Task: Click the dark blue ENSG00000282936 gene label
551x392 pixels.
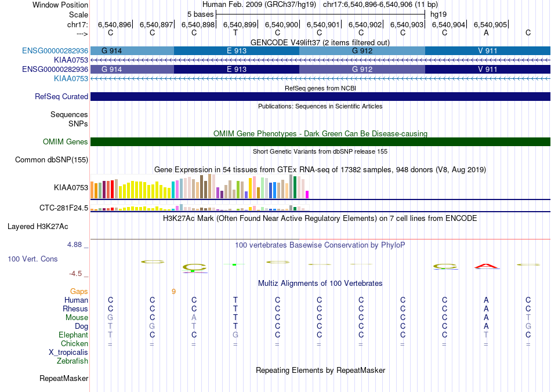Action: (55, 69)
